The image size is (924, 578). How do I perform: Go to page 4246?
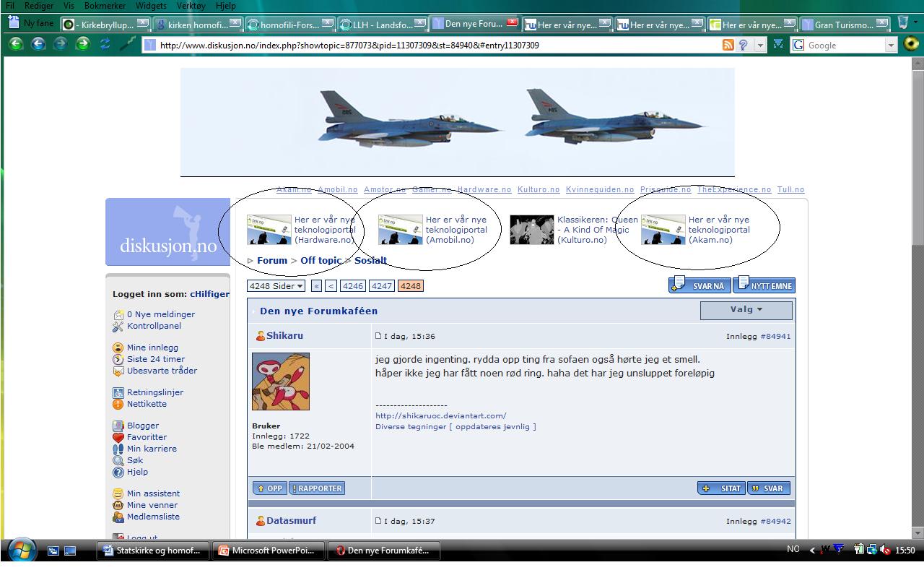click(x=353, y=286)
